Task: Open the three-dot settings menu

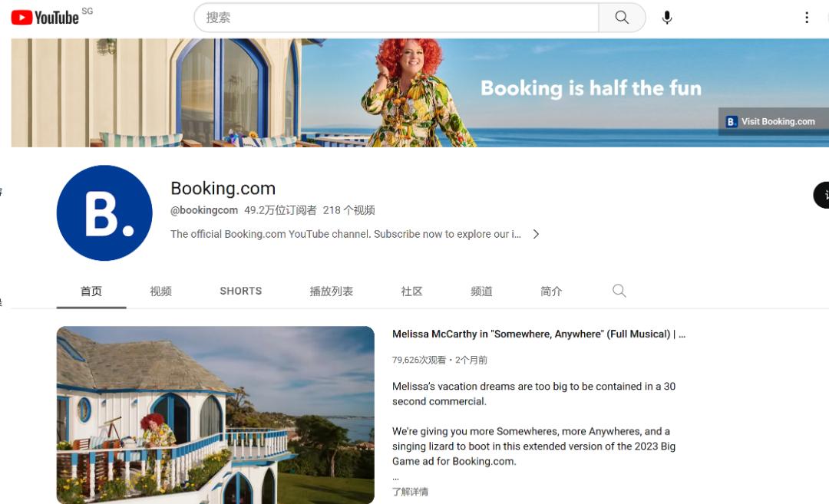Action: 806,18
